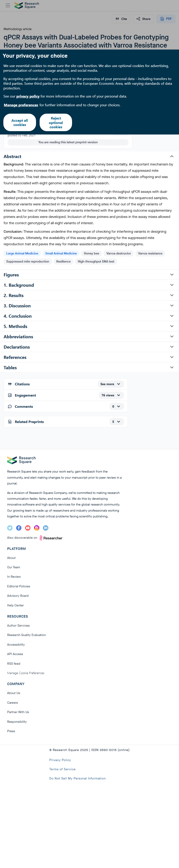
Task: Click the Researcher app logo
Action: 51,538
